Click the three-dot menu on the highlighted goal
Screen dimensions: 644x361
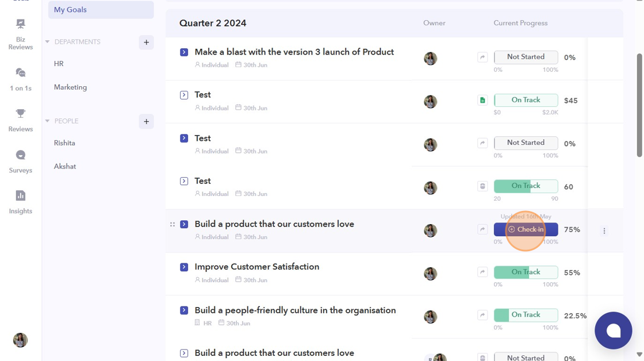click(x=604, y=231)
